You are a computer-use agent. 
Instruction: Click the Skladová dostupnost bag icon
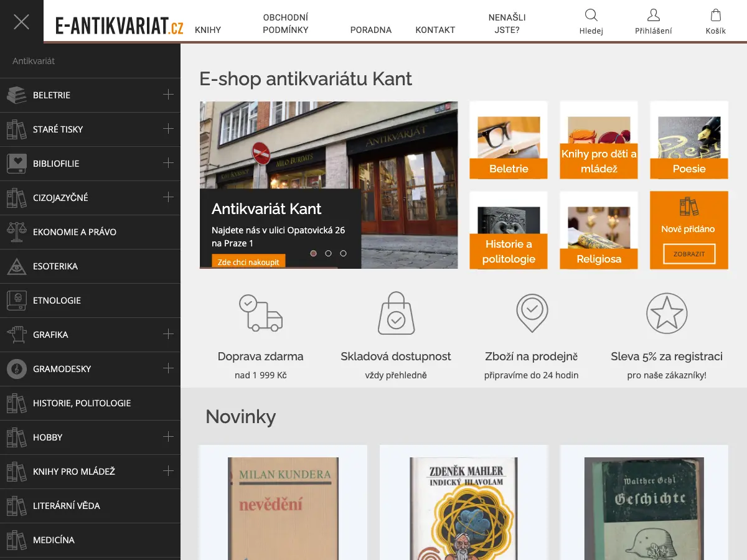396,313
